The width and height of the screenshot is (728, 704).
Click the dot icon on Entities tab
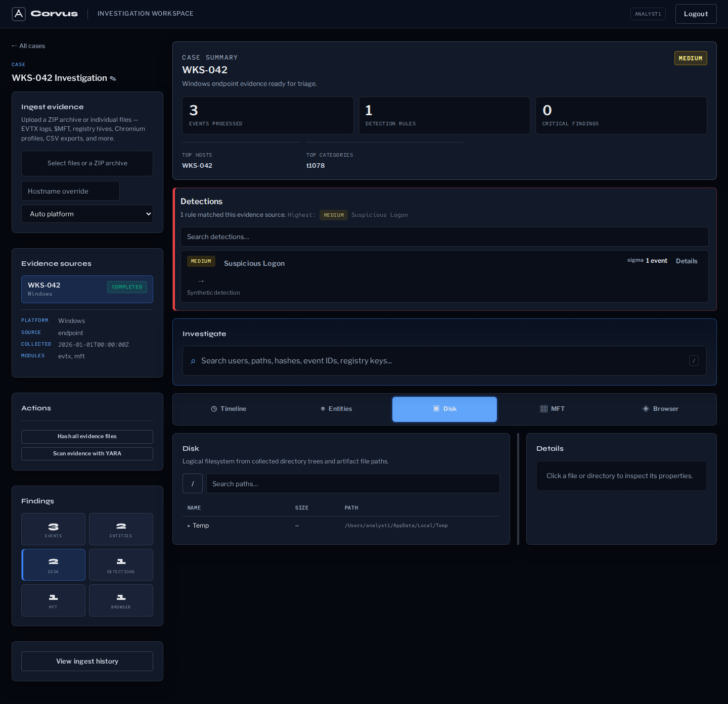[x=323, y=409]
